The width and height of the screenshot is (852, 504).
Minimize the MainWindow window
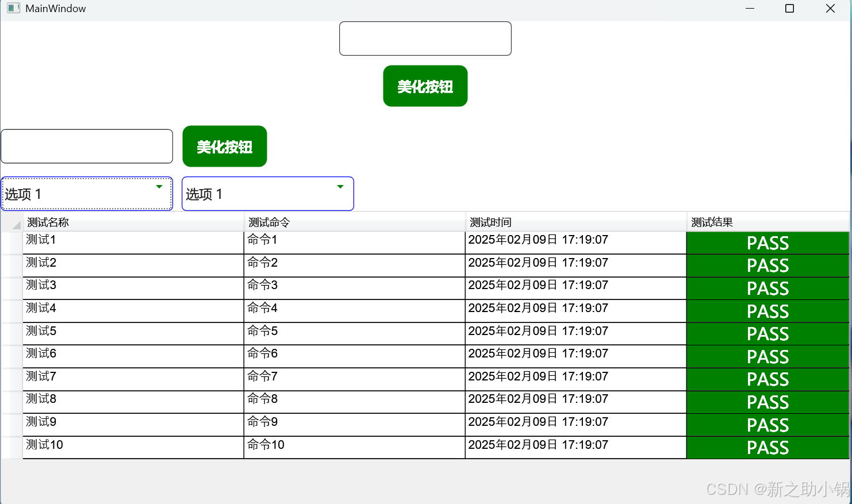coord(750,8)
